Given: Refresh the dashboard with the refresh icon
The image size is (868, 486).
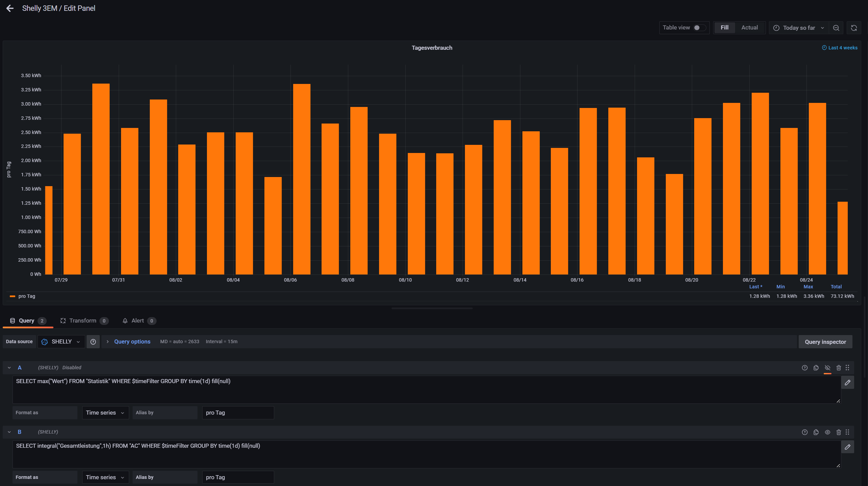Looking at the screenshot, I should pyautogui.click(x=854, y=28).
